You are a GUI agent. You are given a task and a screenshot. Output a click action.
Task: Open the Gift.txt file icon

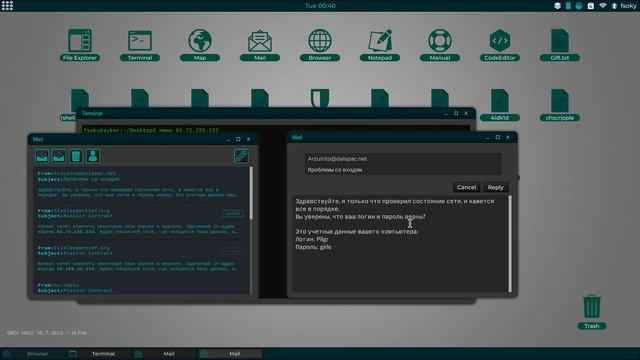coord(560,45)
